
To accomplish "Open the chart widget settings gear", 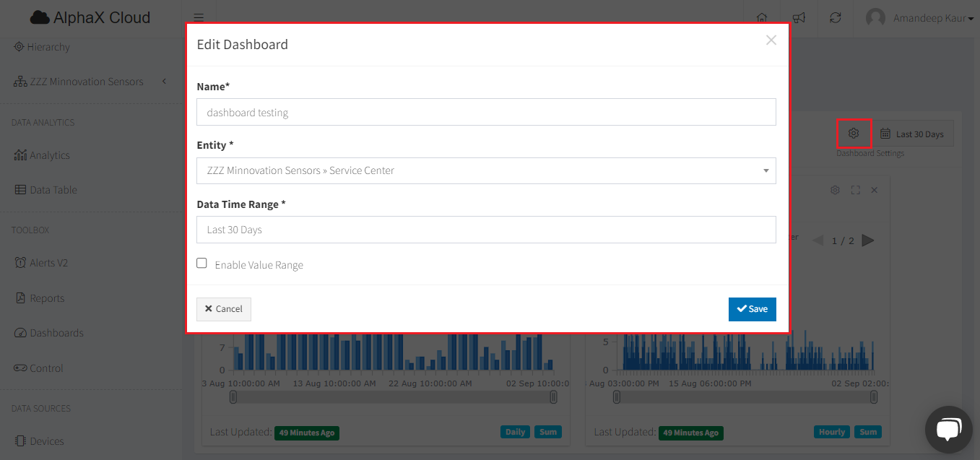I will click(835, 190).
